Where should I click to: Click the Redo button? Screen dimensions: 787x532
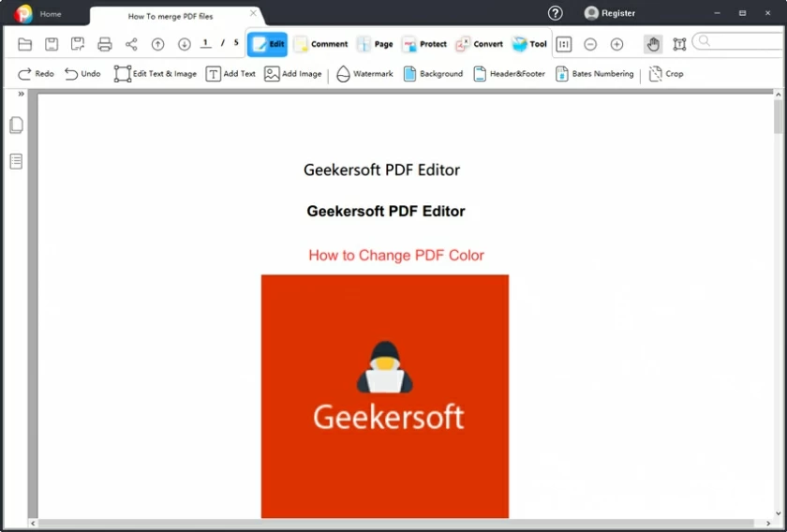(36, 74)
